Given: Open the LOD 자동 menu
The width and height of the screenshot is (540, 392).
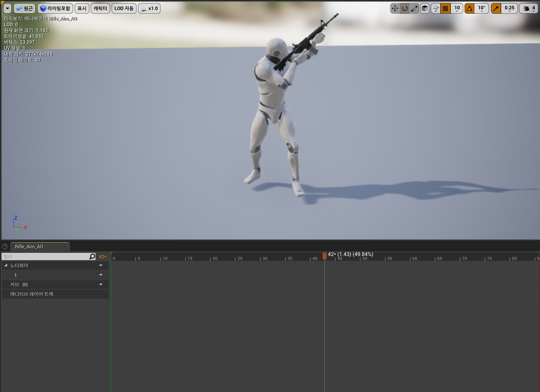Looking at the screenshot, I should pyautogui.click(x=124, y=8).
